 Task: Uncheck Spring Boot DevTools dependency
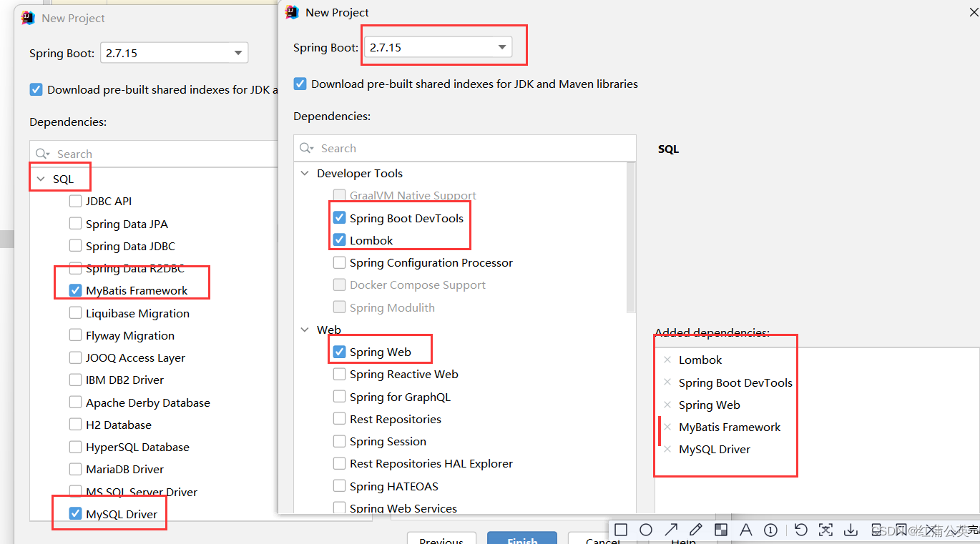pos(340,218)
